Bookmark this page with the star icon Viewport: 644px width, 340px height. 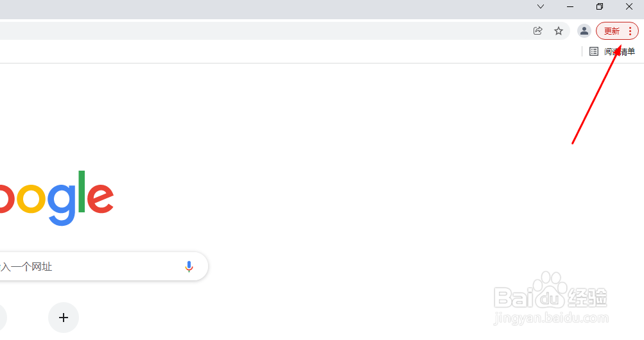559,31
